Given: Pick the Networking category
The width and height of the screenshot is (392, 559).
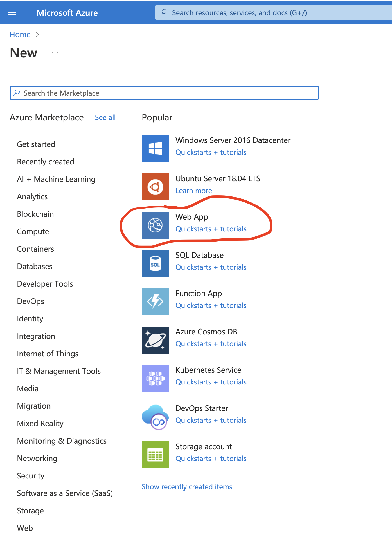Looking at the screenshot, I should click(37, 458).
